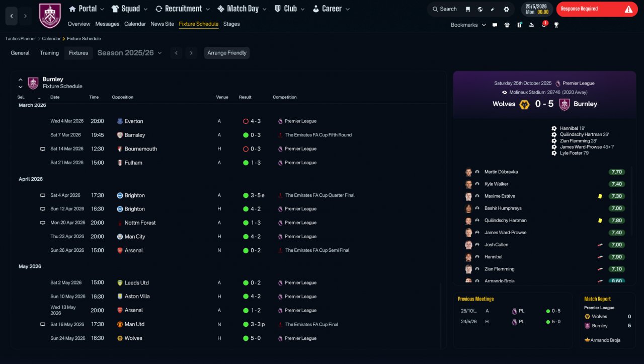The width and height of the screenshot is (644, 364).
Task: Click Burnley crest in Fixture Schedule header
Action: click(33, 83)
